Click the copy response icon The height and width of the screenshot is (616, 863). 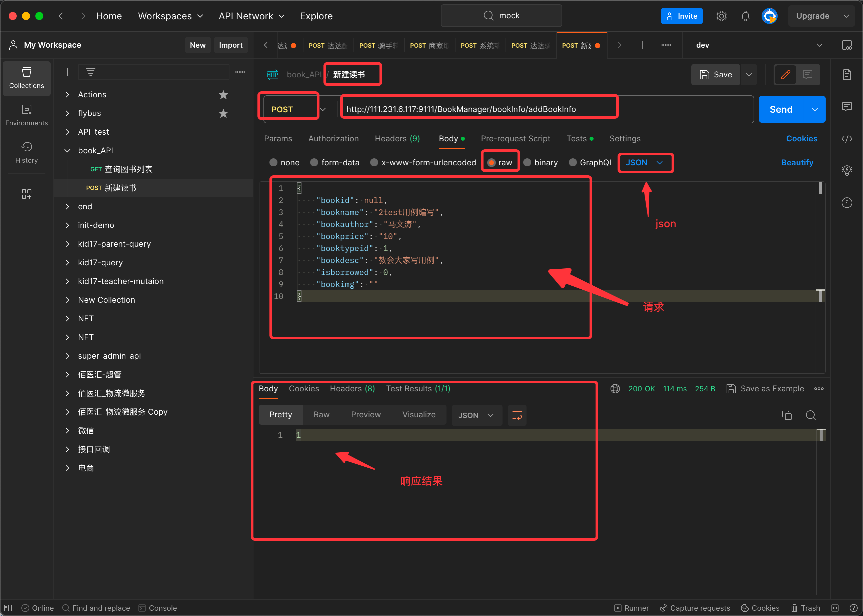787,415
